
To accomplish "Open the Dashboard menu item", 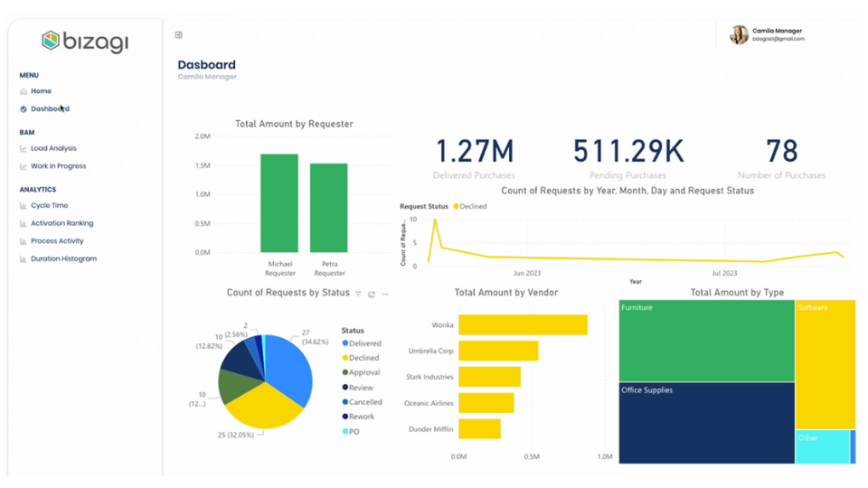I will click(50, 109).
